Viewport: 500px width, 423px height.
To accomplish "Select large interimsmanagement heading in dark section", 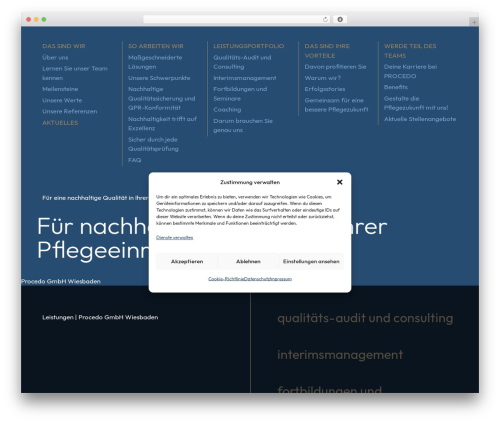I will pyautogui.click(x=340, y=355).
